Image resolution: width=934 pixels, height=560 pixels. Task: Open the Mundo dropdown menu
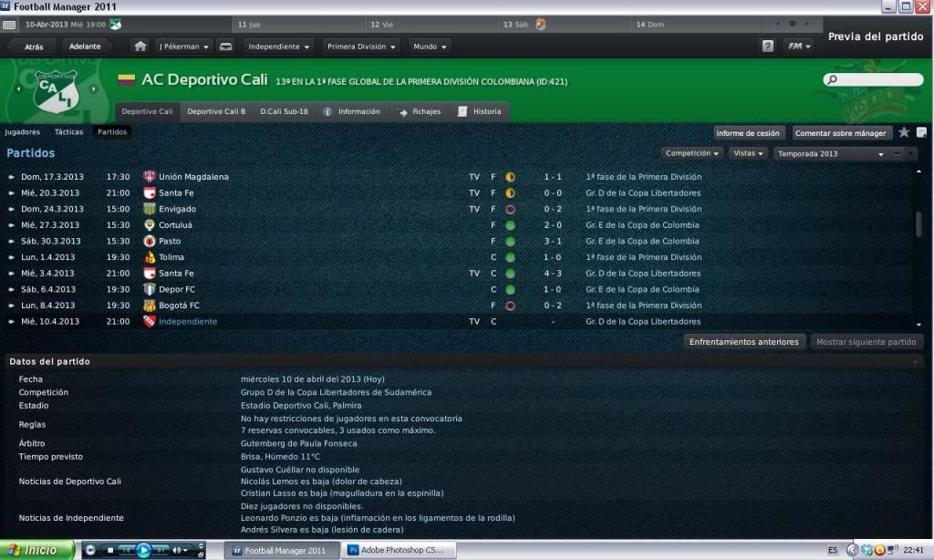point(431,47)
